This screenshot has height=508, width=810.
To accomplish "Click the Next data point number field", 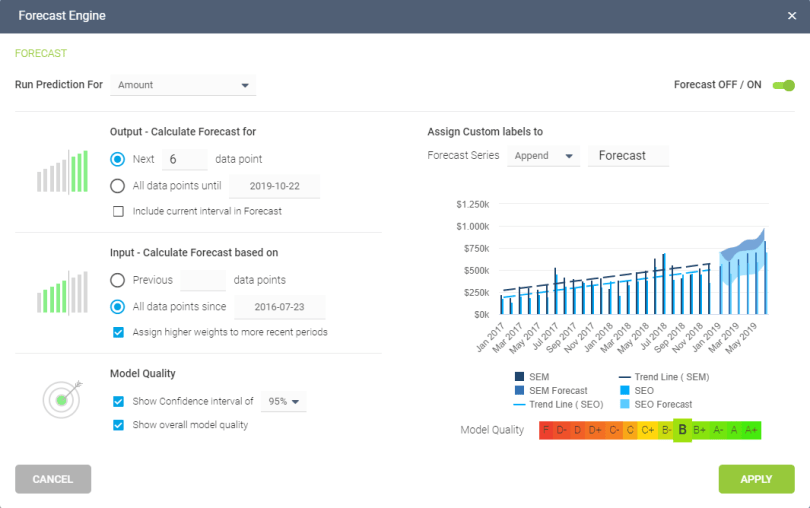I will pos(184,159).
